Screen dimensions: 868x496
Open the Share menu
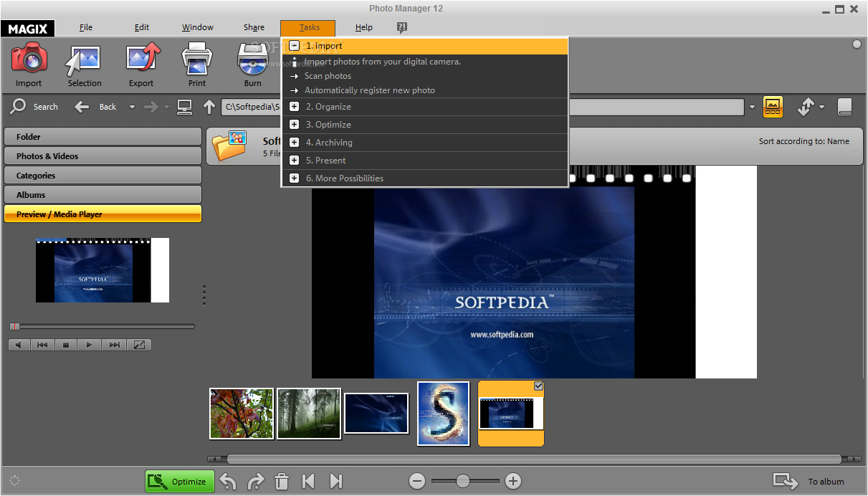(254, 27)
